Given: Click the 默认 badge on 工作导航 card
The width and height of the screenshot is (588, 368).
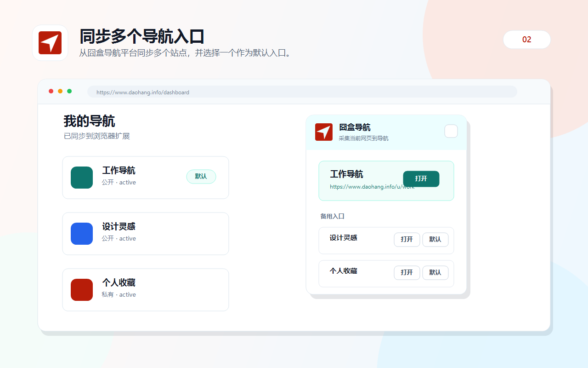Looking at the screenshot, I should coord(201,177).
